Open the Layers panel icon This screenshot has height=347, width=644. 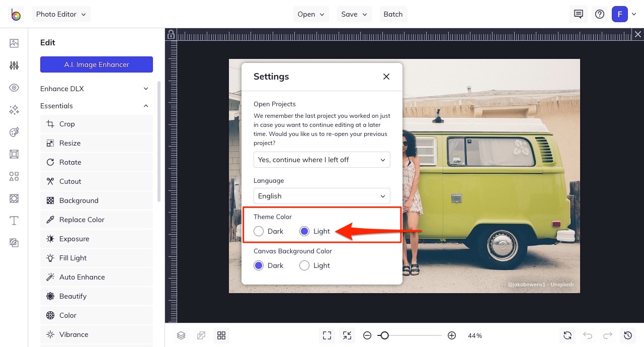point(181,335)
